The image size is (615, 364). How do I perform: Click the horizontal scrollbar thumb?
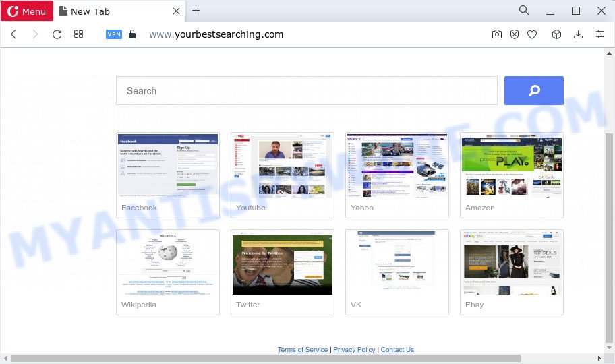266,358
